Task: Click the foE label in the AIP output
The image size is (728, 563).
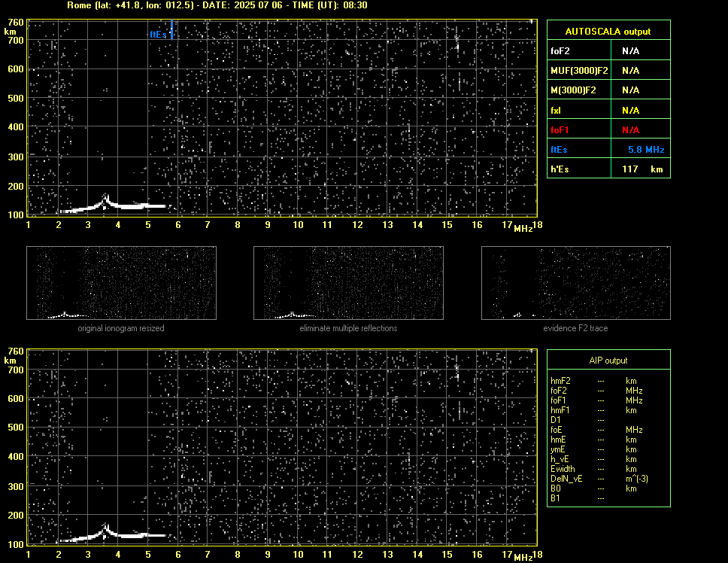Action: pyautogui.click(x=557, y=430)
